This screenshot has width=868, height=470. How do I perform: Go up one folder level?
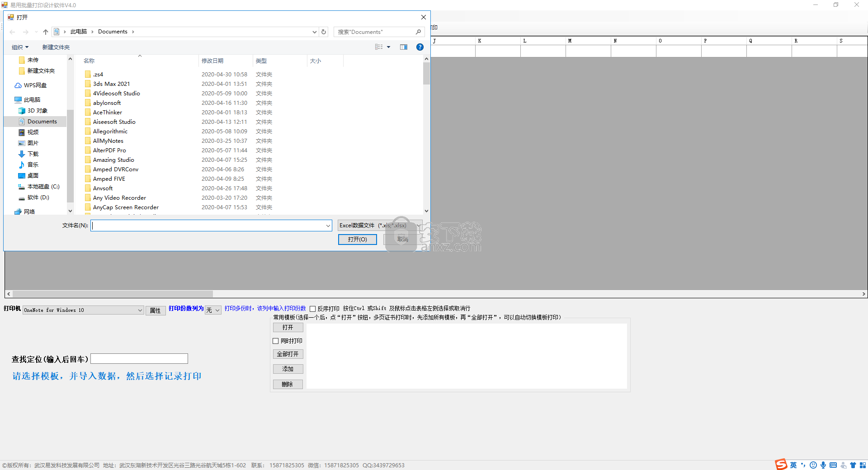pos(46,32)
